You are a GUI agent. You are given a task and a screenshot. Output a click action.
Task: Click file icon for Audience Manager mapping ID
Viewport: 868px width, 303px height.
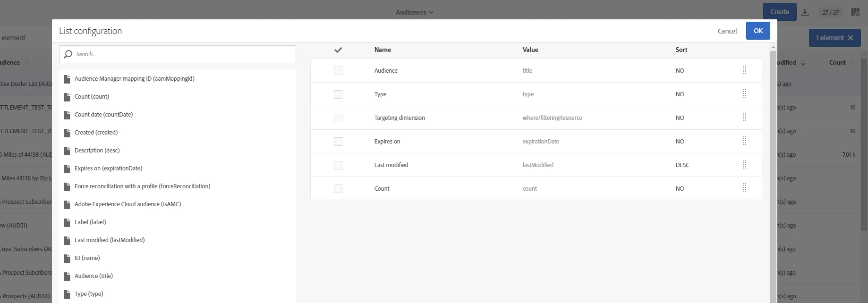67,79
